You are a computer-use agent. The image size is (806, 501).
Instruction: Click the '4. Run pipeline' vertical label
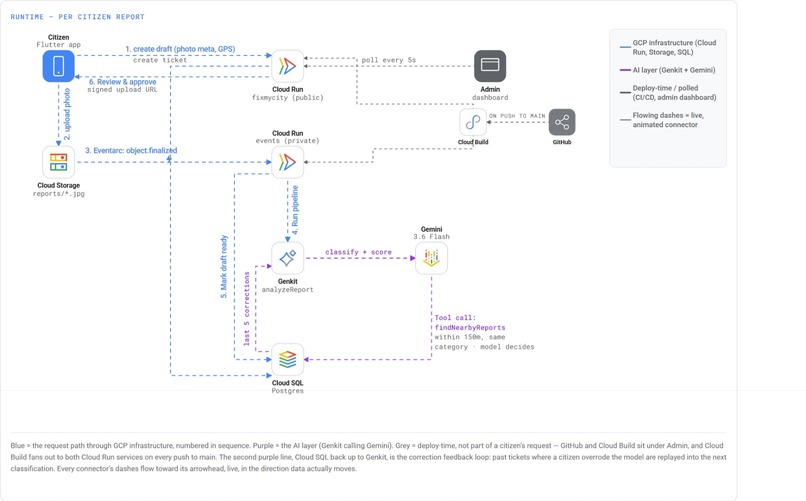tap(295, 210)
